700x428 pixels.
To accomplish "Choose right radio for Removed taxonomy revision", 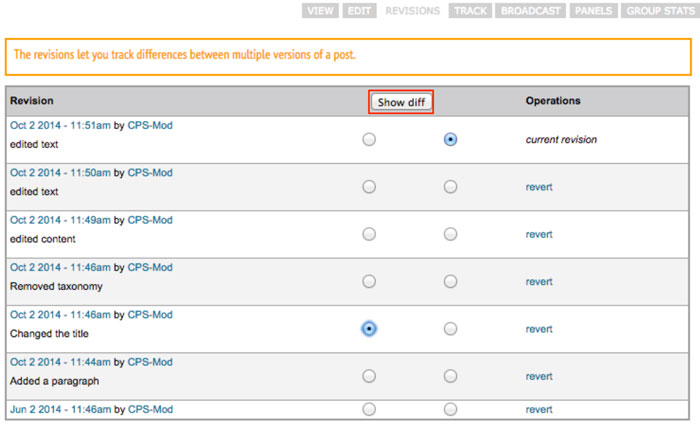I will tap(450, 282).
